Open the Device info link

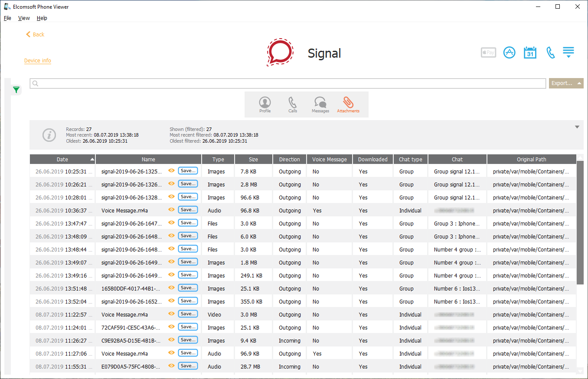click(38, 61)
